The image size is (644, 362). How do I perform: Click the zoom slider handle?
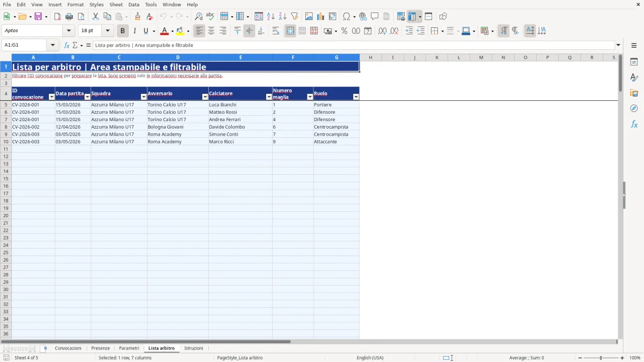click(x=601, y=358)
